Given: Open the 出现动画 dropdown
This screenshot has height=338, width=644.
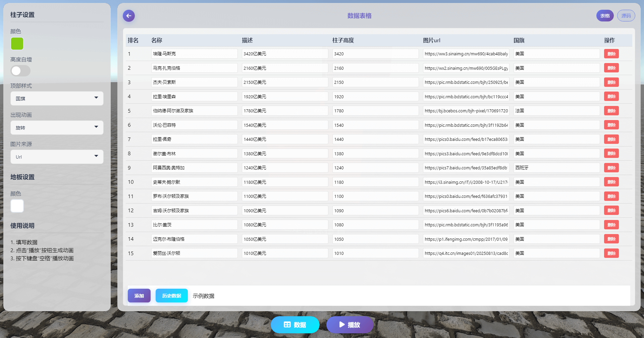Looking at the screenshot, I should pos(57,128).
